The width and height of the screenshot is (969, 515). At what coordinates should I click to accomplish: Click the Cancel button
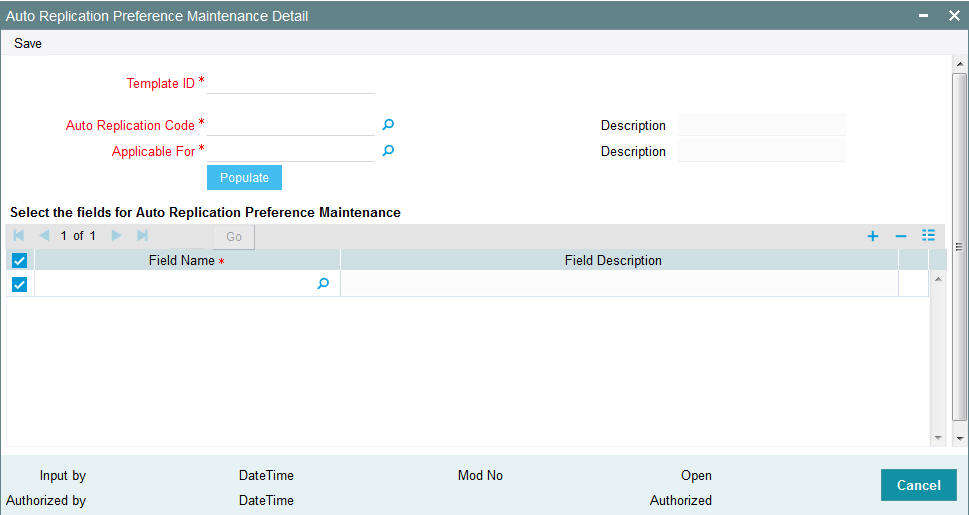click(x=918, y=485)
